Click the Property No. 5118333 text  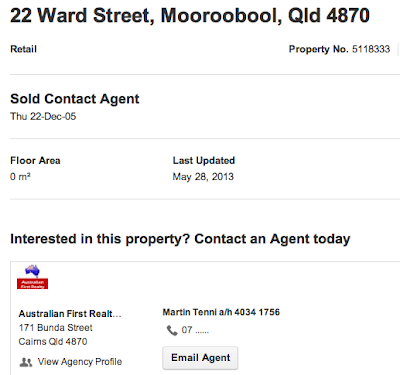[x=339, y=49]
